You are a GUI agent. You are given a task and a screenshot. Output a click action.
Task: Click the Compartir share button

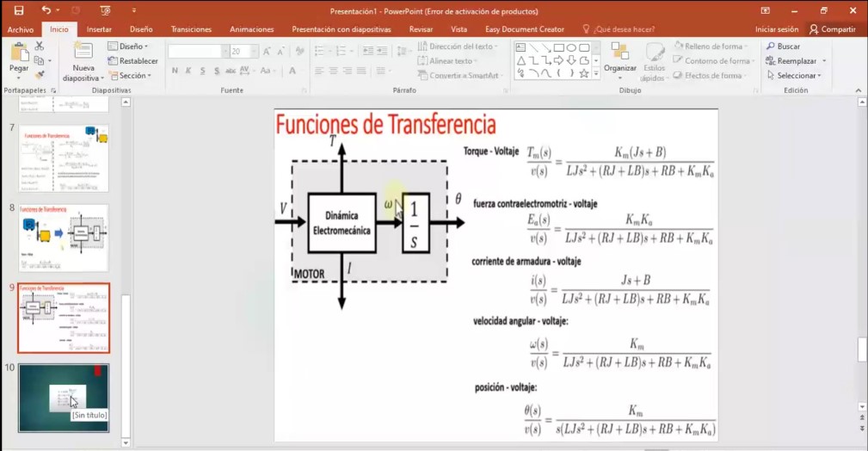[832, 29]
